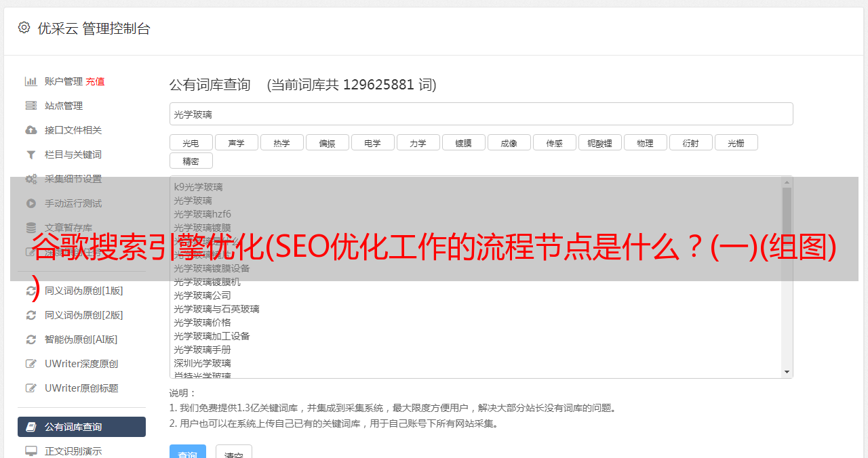The width and height of the screenshot is (868, 458).
Task: Select the 光电 keyword tag
Action: click(191, 143)
